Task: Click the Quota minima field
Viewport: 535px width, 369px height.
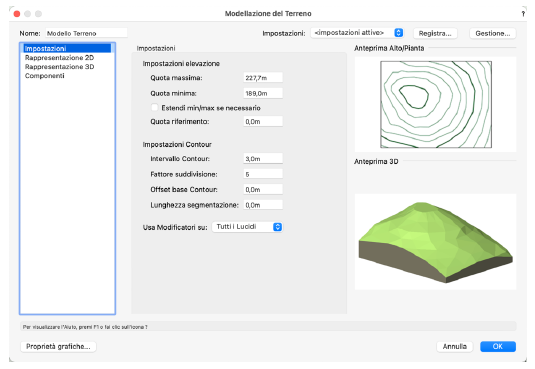Action: [x=263, y=93]
